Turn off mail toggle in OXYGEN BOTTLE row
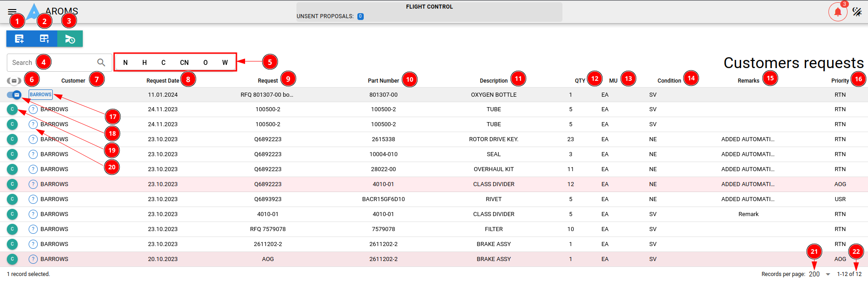Screen dimensions: 868x281 click(x=14, y=95)
